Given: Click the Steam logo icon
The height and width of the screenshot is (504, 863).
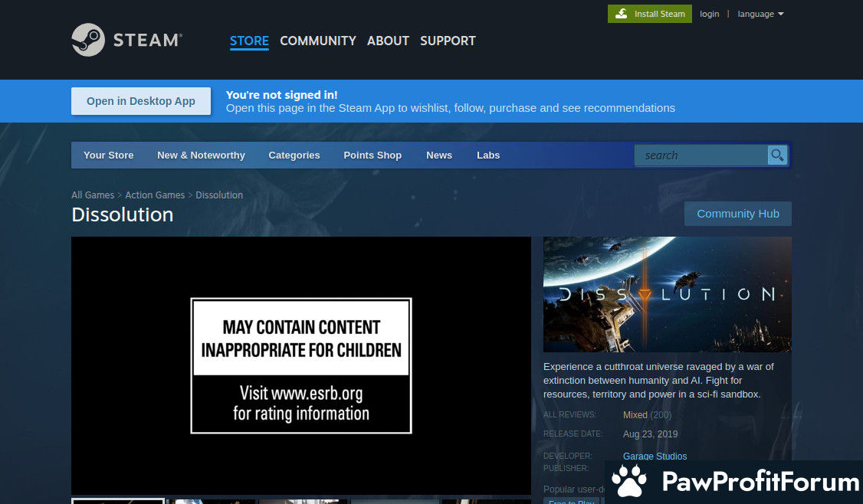Looking at the screenshot, I should [x=88, y=40].
